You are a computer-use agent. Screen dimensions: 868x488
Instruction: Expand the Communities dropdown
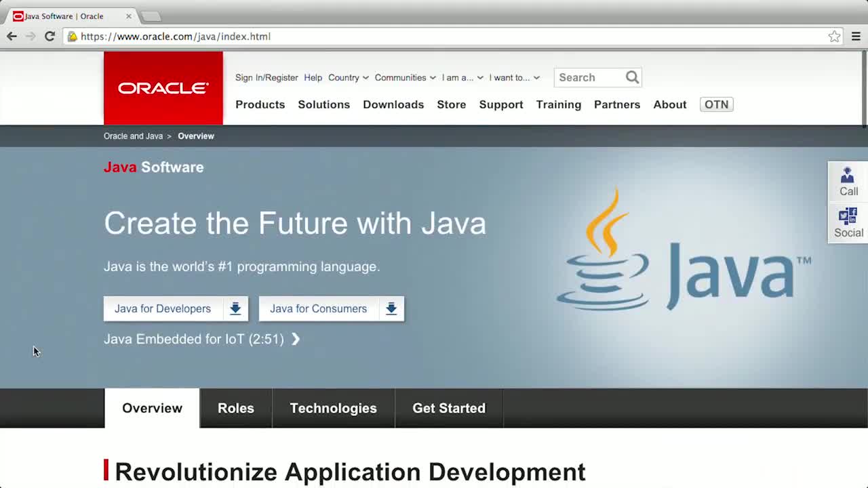(x=406, y=77)
